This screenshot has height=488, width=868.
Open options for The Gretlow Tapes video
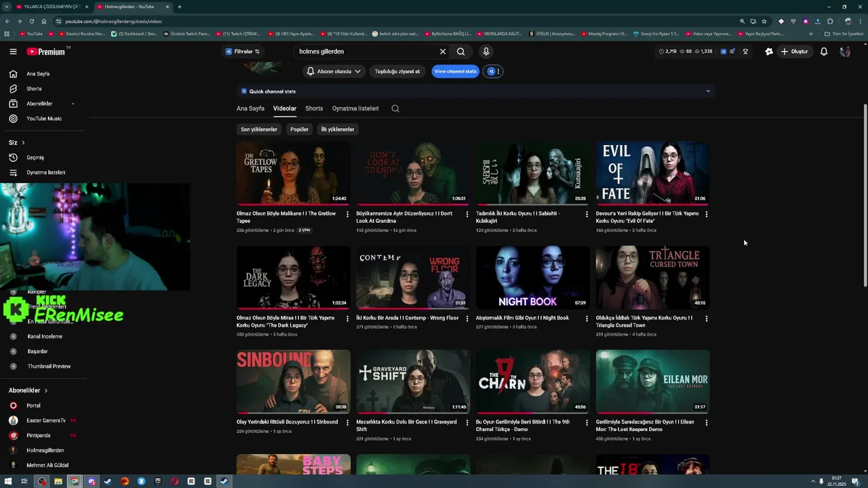coord(347,214)
